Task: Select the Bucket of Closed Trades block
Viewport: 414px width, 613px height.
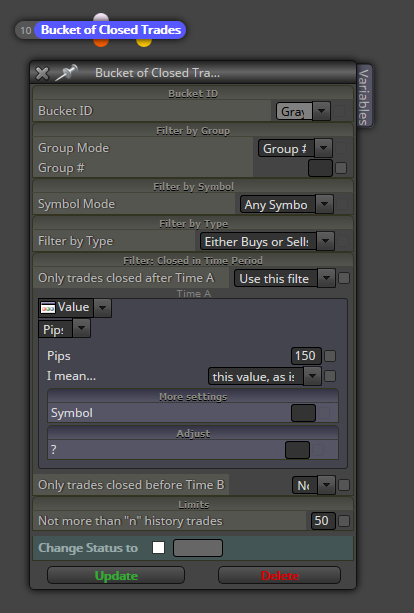Action: (x=111, y=30)
